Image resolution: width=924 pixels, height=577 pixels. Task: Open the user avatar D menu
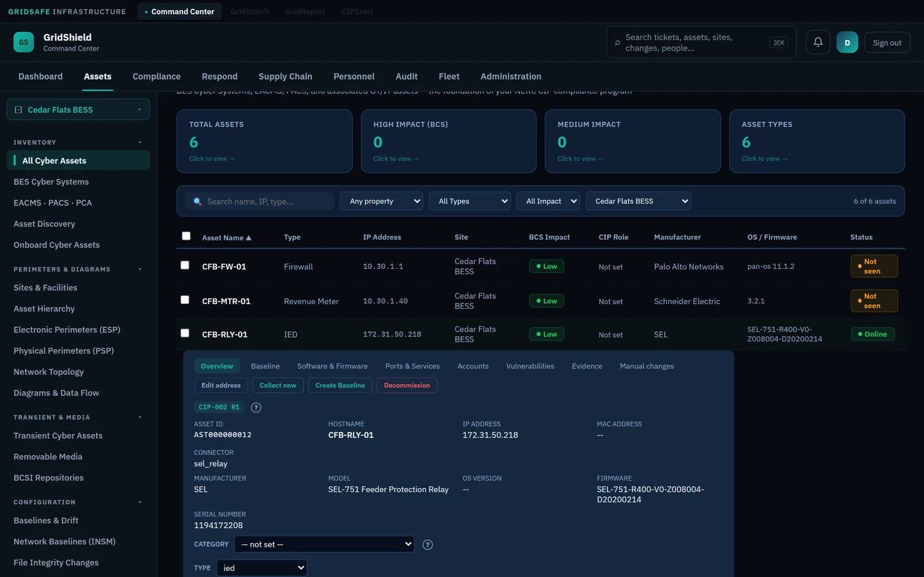[x=847, y=42]
